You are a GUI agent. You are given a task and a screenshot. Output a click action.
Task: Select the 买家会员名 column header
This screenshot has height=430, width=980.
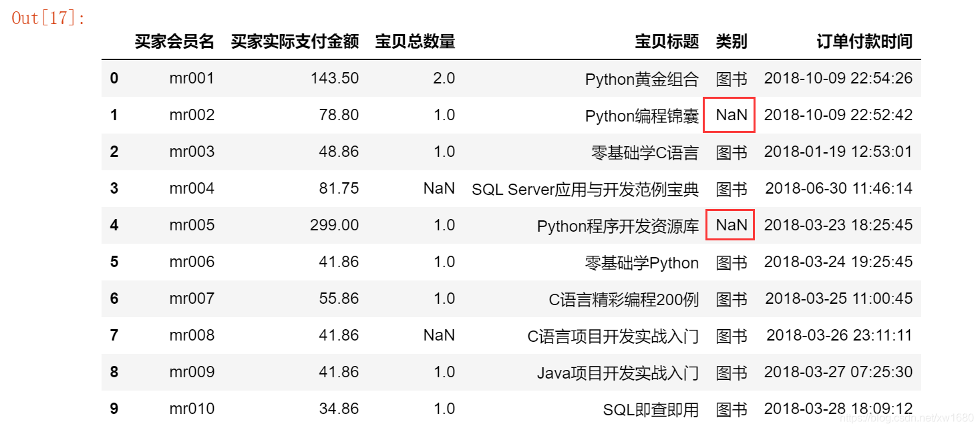click(x=174, y=41)
